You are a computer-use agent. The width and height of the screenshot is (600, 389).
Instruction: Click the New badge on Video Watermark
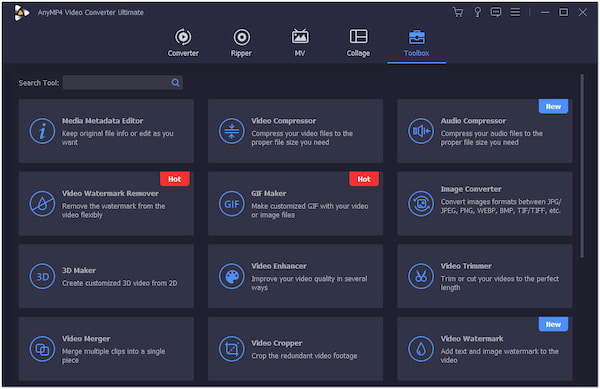(553, 324)
